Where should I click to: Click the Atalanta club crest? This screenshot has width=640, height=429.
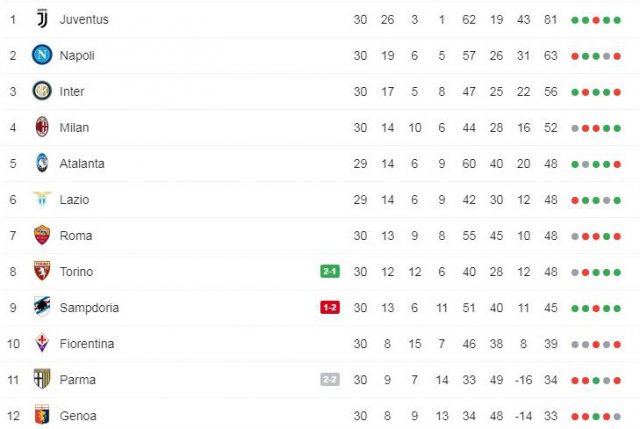tap(42, 163)
